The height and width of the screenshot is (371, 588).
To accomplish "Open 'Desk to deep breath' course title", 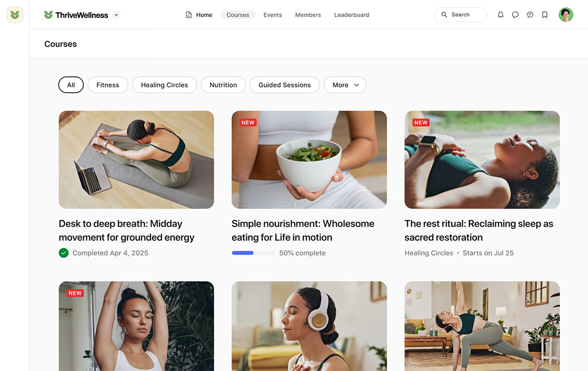I will (126, 230).
